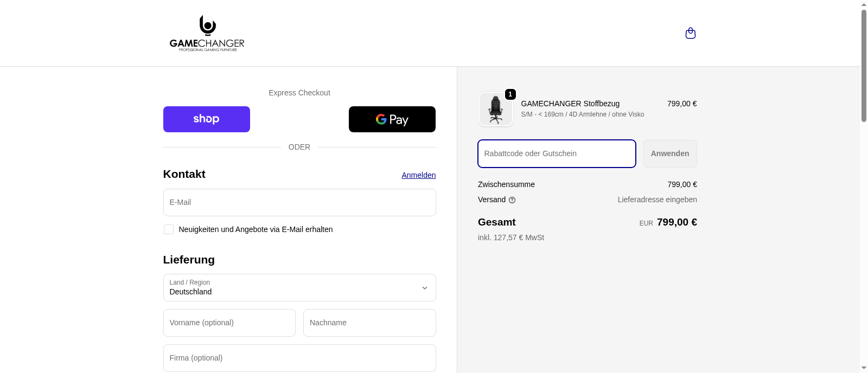
Task: Click the page vertical scrollbar thumb
Action: click(864, 65)
